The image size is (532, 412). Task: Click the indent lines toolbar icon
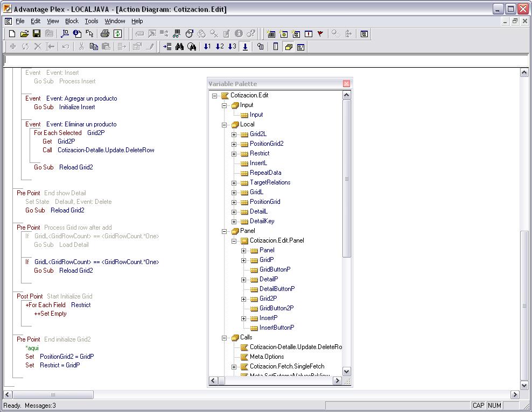tap(167, 46)
